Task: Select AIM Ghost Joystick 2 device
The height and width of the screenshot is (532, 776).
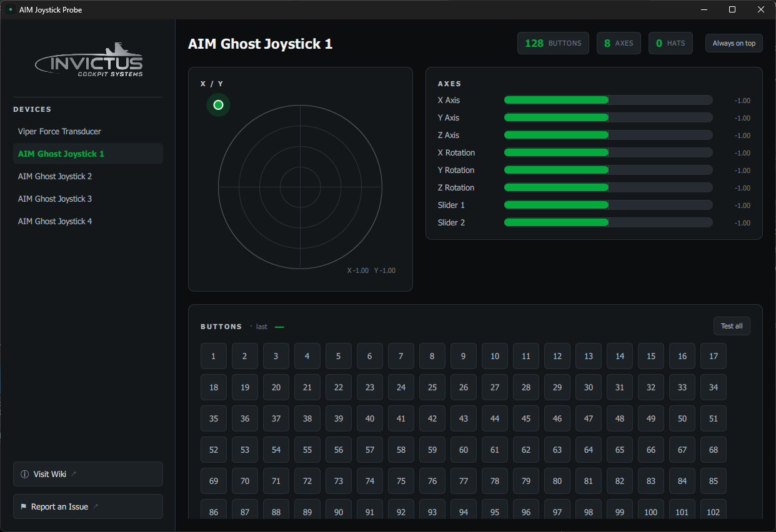Action: (88, 176)
